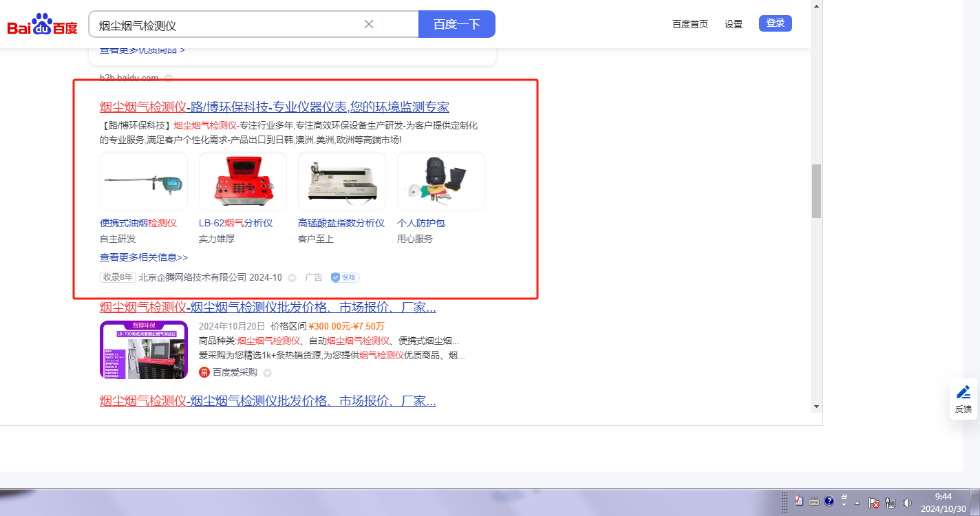Screen dimensions: 980x516
Task: Expand dropdown beside b2b.baidu.com
Action: (x=169, y=78)
